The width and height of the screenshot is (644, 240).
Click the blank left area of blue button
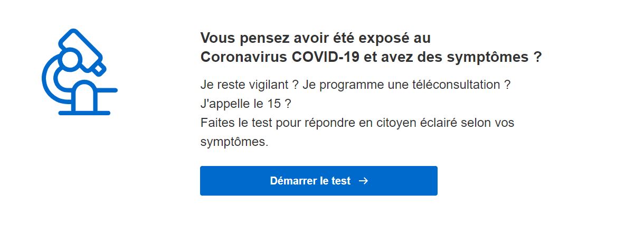pos(232,181)
